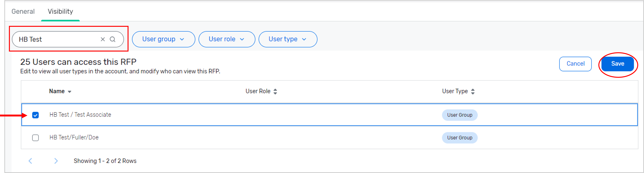Image resolution: width=644 pixels, height=173 pixels.
Task: Sort the table by User Type
Action: click(473, 91)
